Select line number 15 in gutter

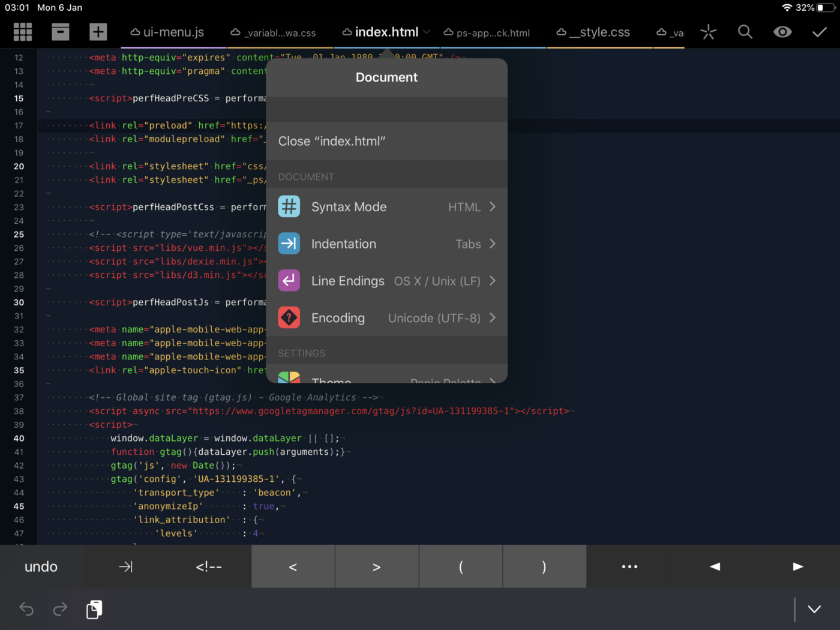click(19, 98)
